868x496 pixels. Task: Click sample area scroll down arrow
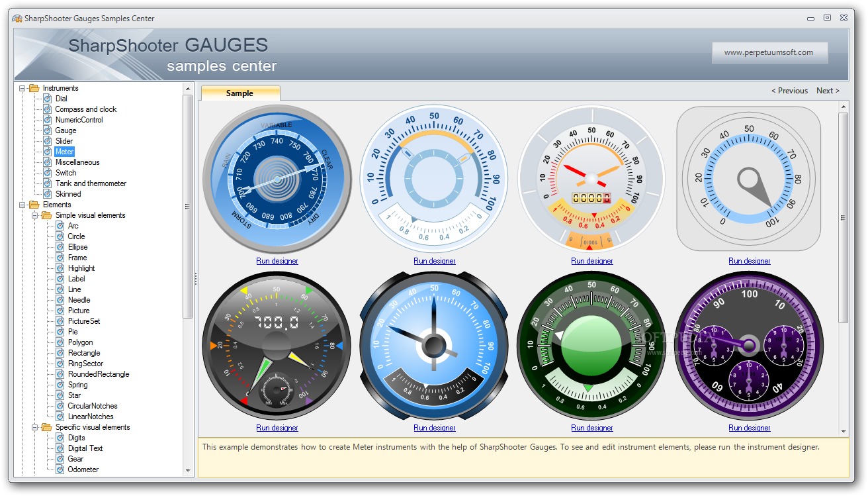[x=844, y=431]
